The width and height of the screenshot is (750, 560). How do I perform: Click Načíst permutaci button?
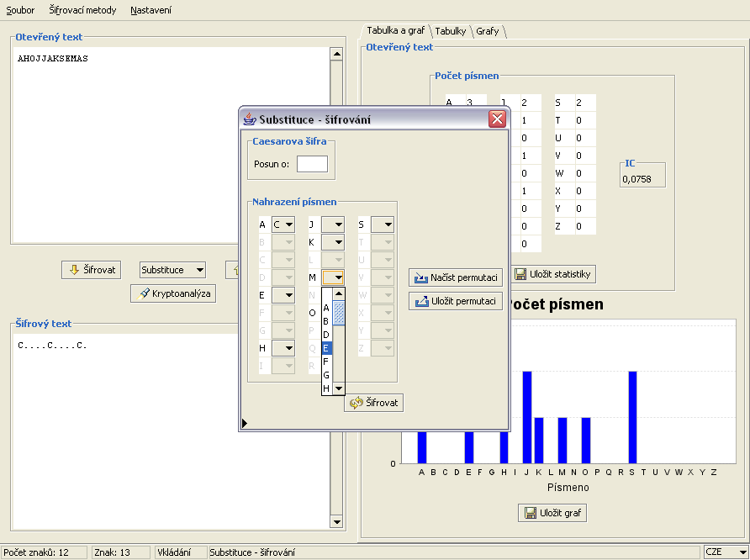click(x=456, y=277)
